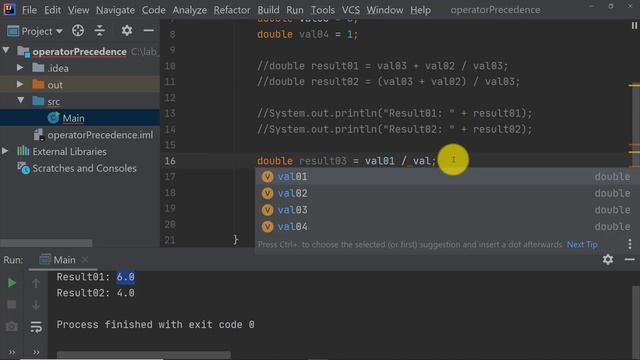640x360 pixels.
Task: Select External Libraries item
Action: click(x=69, y=152)
